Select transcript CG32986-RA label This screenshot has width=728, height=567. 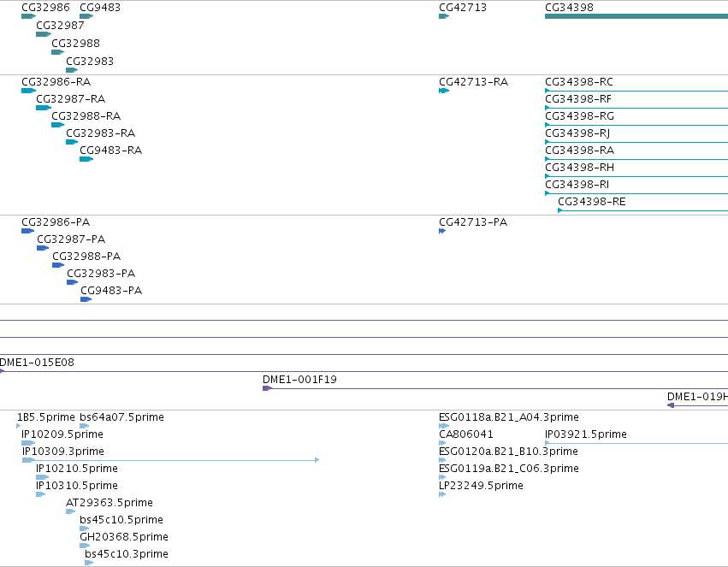pos(56,82)
